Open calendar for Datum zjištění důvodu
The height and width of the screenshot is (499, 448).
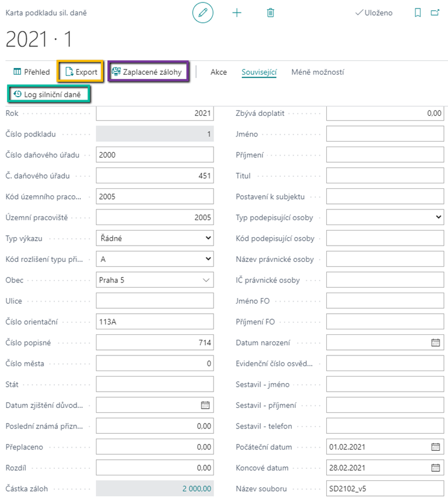click(205, 405)
